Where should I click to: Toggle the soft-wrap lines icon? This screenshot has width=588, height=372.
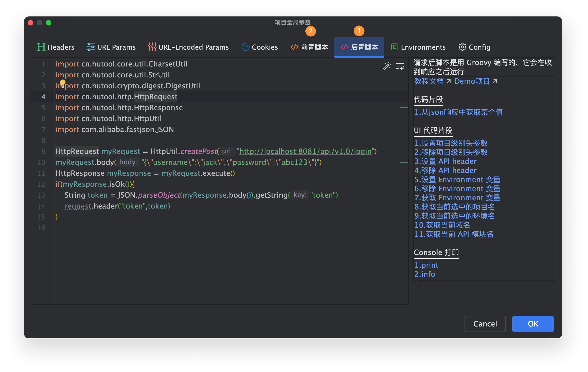click(x=400, y=66)
